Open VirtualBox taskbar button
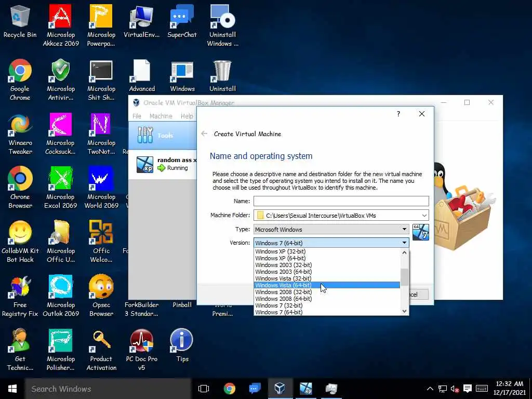Image resolution: width=532 pixels, height=399 pixels. coord(280,389)
